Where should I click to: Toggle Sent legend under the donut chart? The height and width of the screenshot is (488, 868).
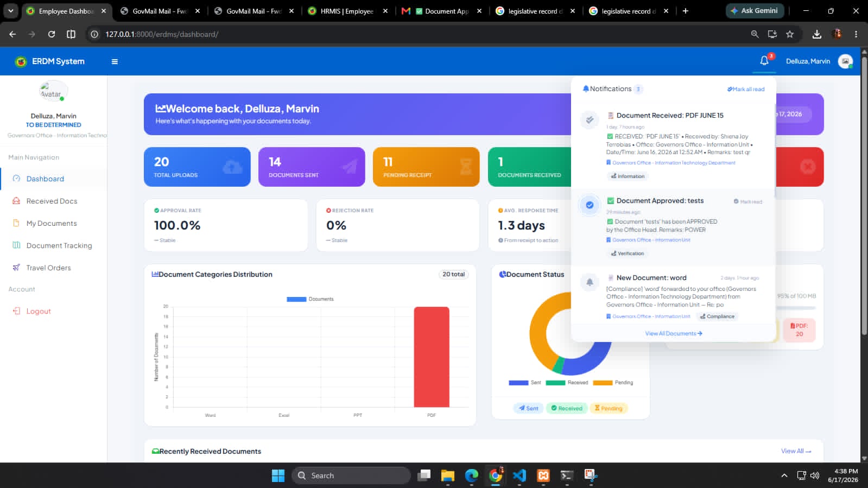pos(525,383)
